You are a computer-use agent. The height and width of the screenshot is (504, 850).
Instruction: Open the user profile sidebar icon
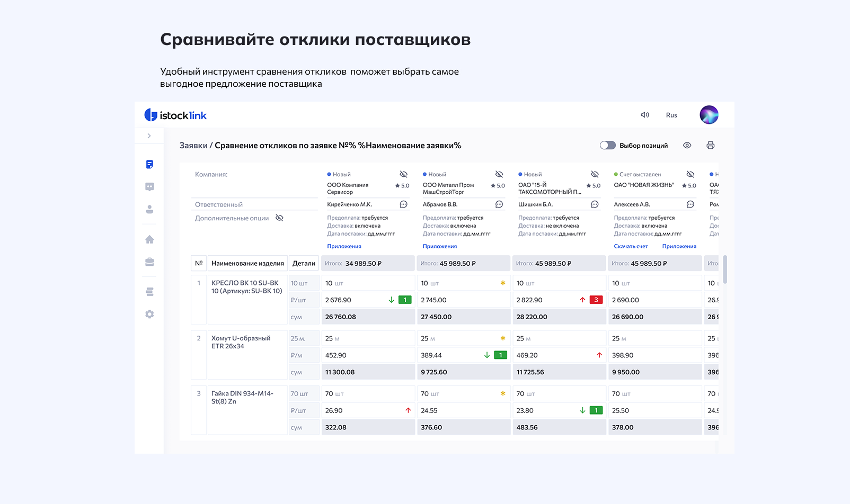point(149,210)
